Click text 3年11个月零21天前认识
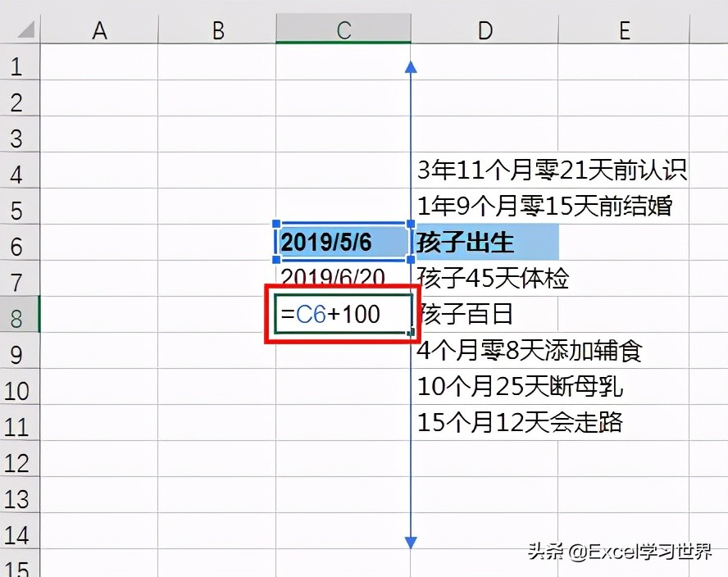This screenshot has width=728, height=577. point(552,170)
